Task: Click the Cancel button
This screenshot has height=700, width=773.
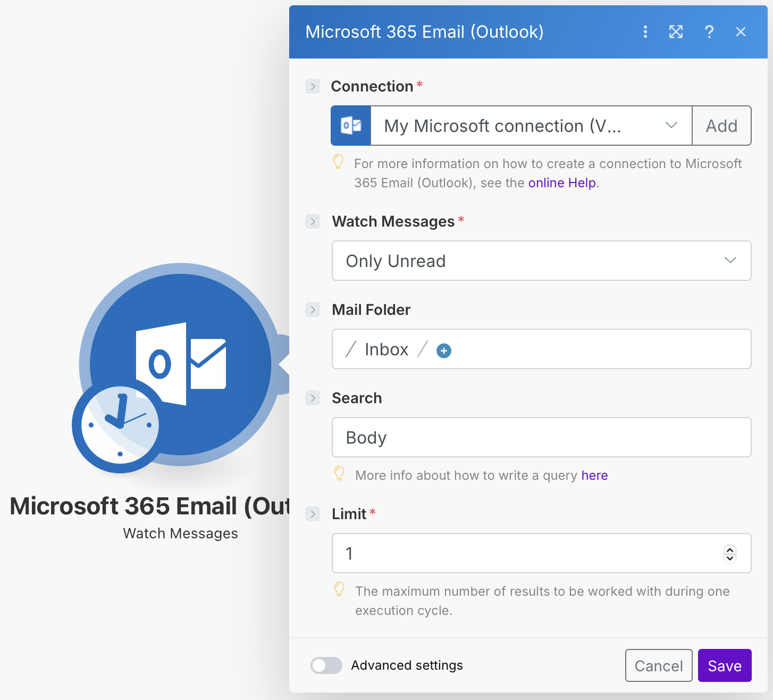Action: pyautogui.click(x=659, y=665)
